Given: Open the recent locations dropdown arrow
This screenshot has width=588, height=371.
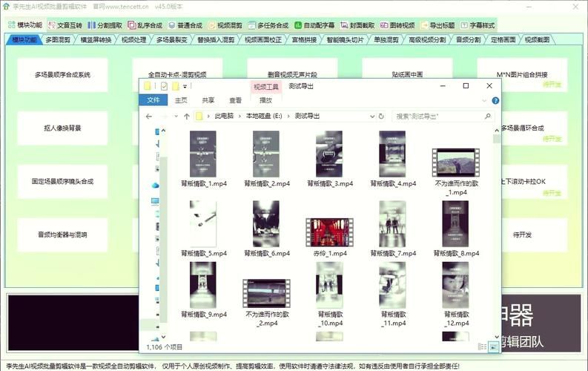Looking at the screenshot, I should click(x=176, y=116).
